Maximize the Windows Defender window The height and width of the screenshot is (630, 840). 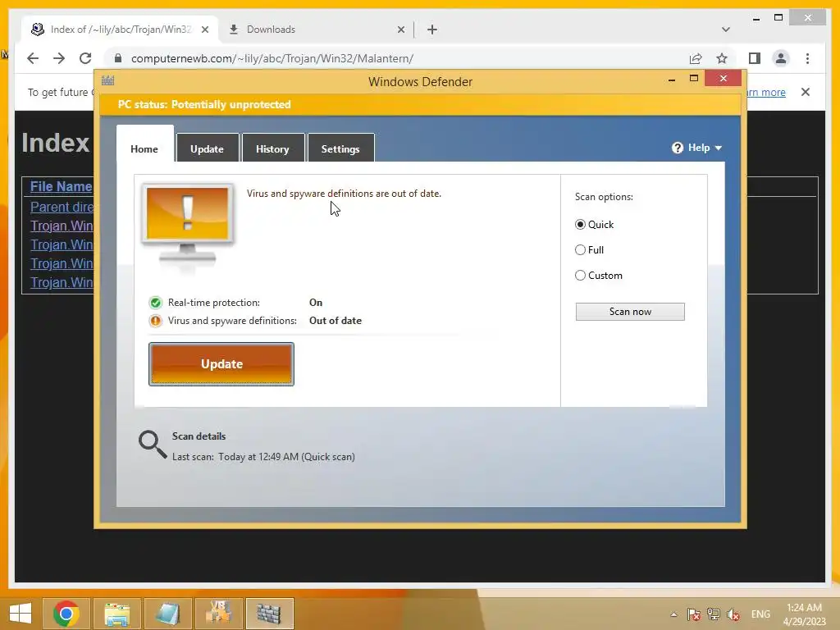694,79
